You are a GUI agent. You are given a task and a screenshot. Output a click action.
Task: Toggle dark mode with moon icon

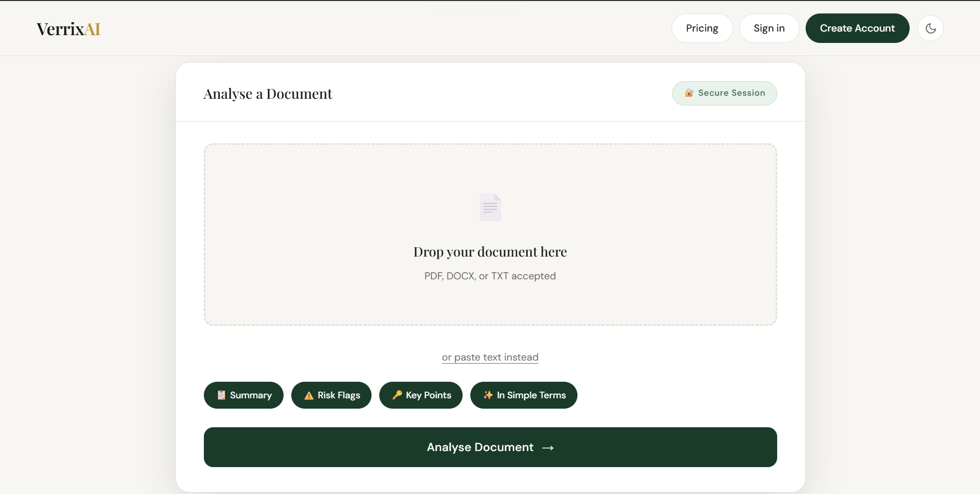tap(930, 28)
